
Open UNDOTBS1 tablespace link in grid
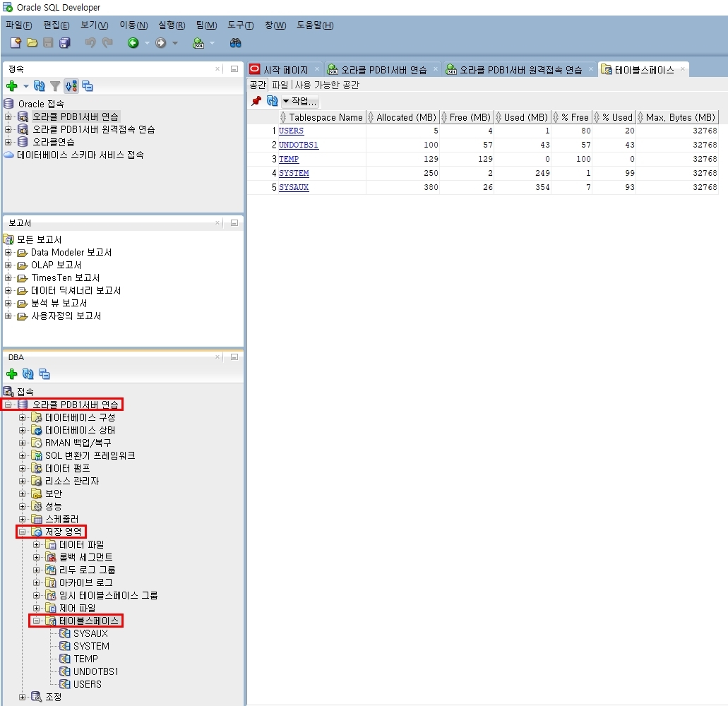(299, 145)
